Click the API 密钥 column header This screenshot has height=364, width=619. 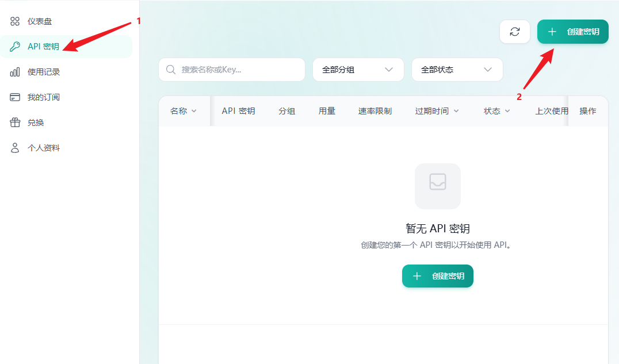238,111
